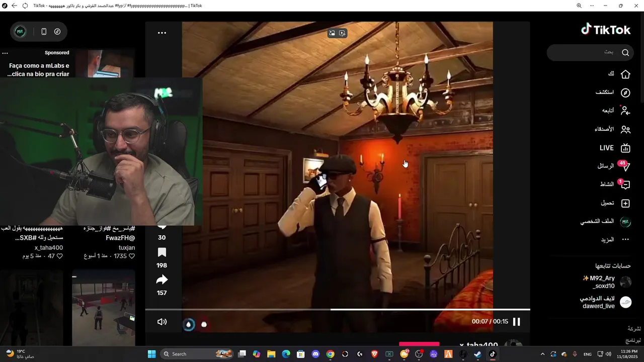Click the TikTok logo
This screenshot has width=644, height=362.
pyautogui.click(x=606, y=30)
